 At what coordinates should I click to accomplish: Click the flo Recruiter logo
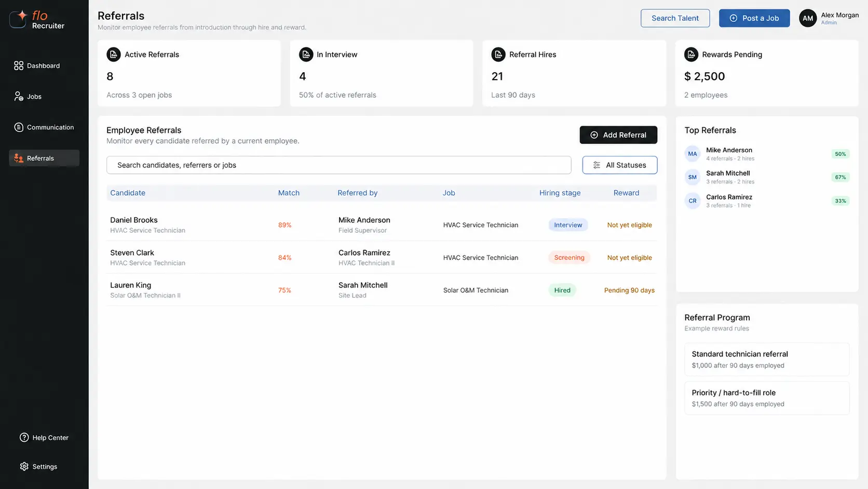(x=37, y=20)
